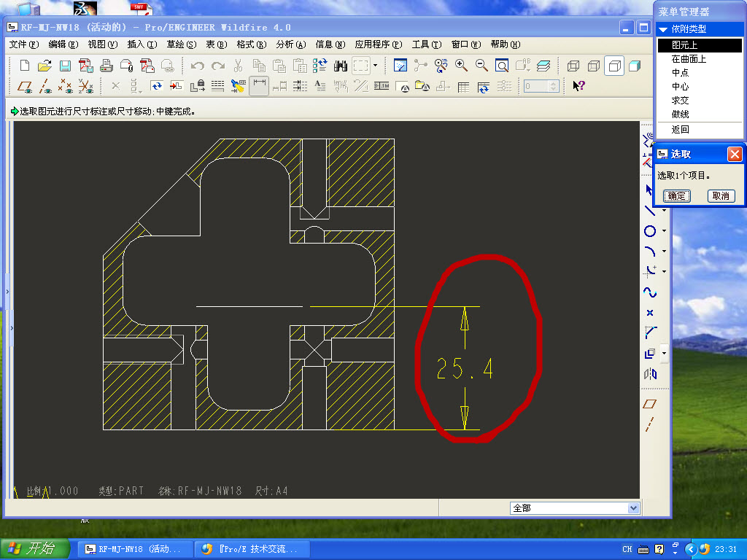
Task: Open the 格式(R) menu
Action: point(252,44)
